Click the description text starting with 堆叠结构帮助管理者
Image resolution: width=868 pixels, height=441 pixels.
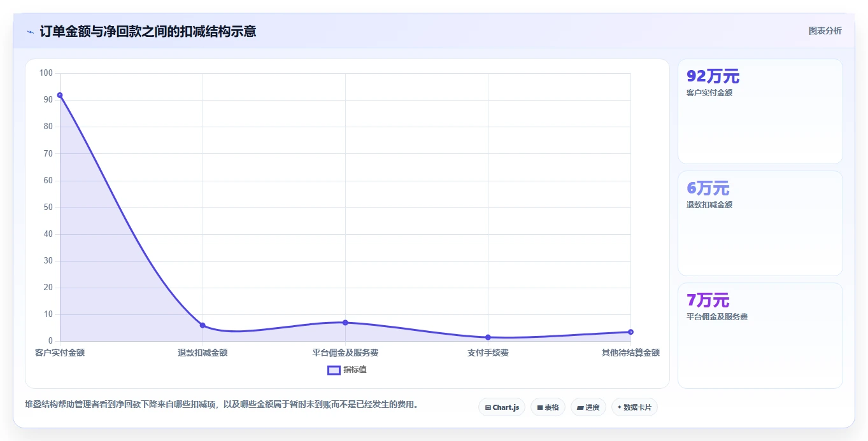[222, 405]
